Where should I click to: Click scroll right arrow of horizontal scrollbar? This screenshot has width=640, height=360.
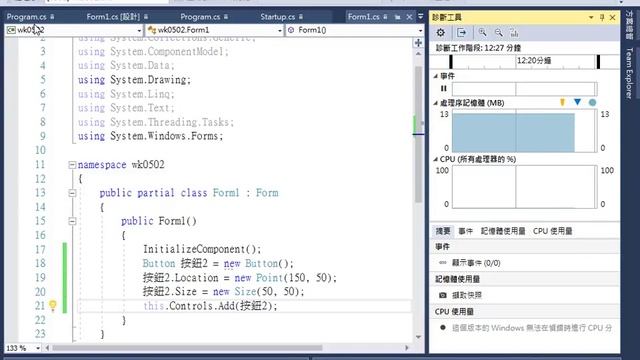coord(407,348)
